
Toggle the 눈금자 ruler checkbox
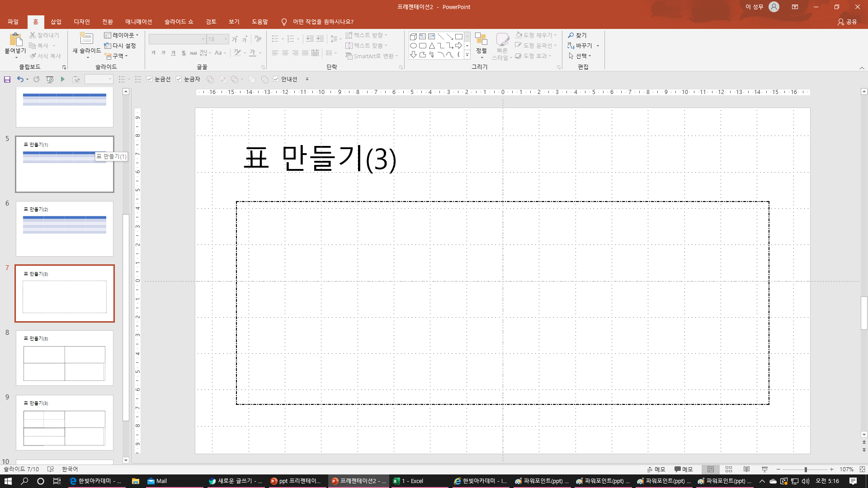tap(179, 80)
